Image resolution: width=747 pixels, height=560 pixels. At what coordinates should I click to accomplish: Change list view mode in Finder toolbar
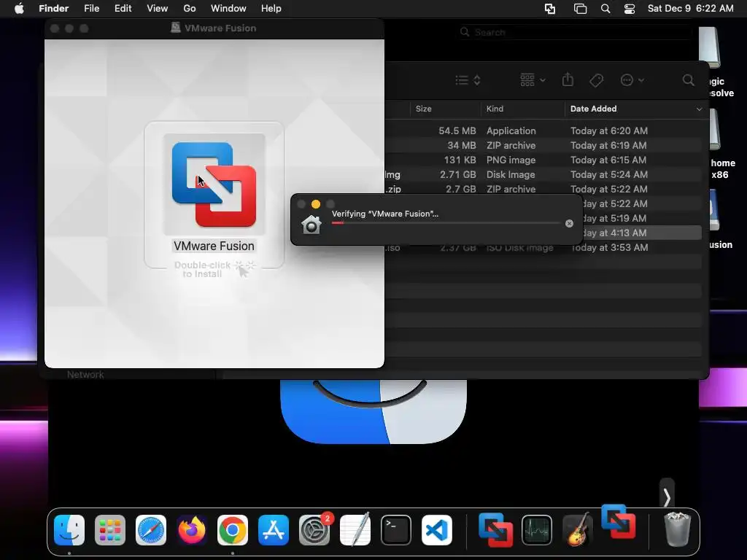(468, 80)
